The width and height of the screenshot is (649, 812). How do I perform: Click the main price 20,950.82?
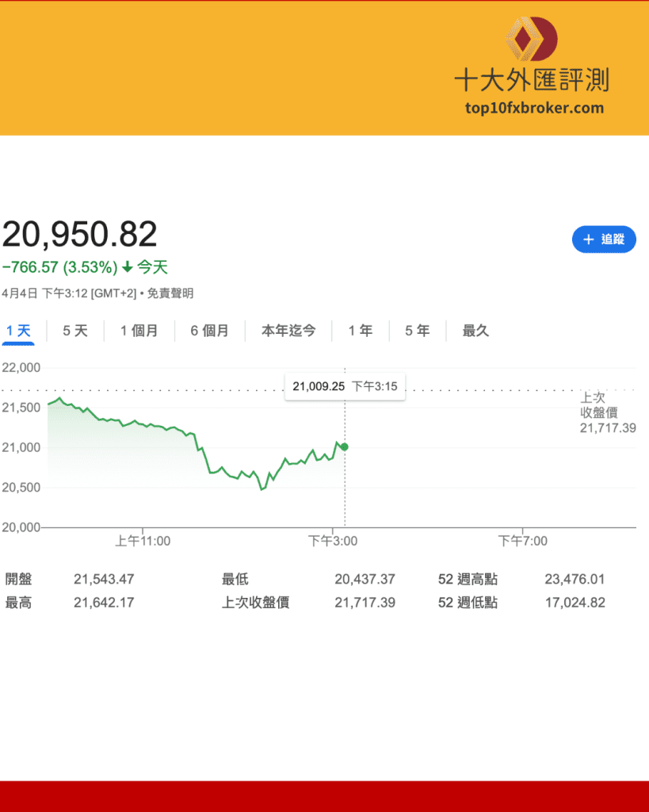click(80, 234)
